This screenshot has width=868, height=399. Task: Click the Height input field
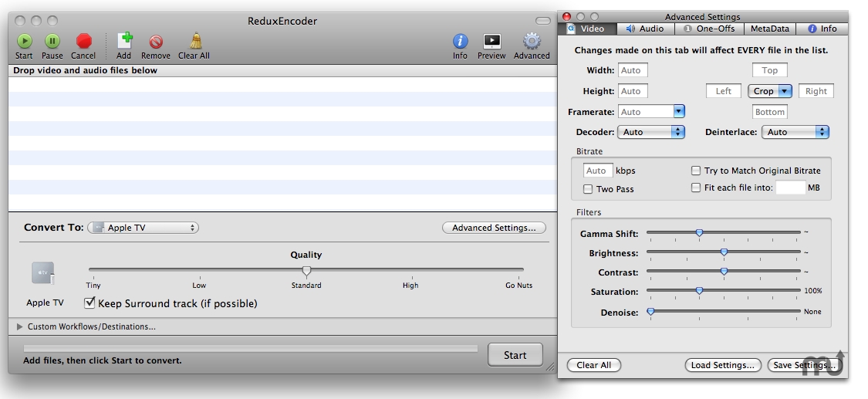[633, 91]
